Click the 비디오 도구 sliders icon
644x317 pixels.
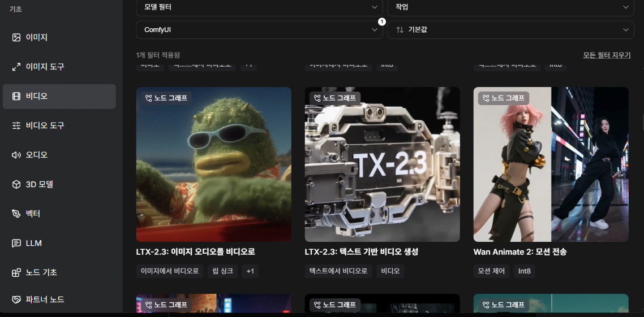click(x=16, y=125)
